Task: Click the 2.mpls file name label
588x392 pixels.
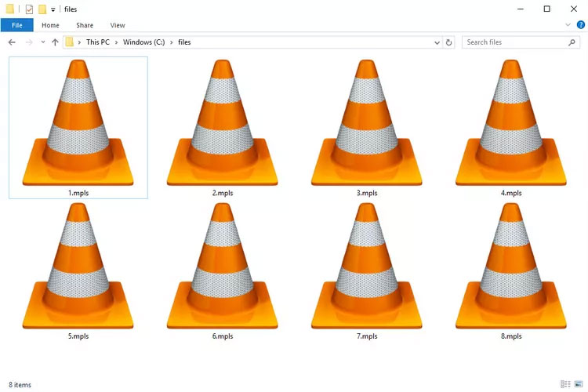Action: pos(223,193)
